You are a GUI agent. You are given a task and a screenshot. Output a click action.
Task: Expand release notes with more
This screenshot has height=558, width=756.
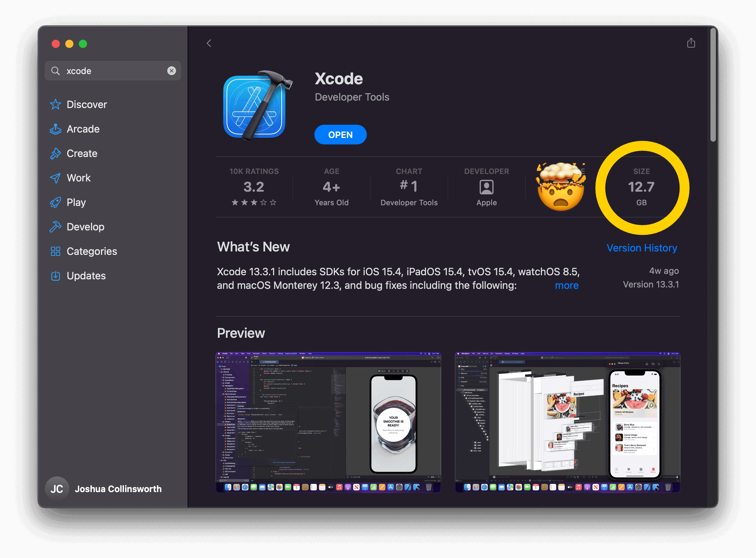pos(567,285)
